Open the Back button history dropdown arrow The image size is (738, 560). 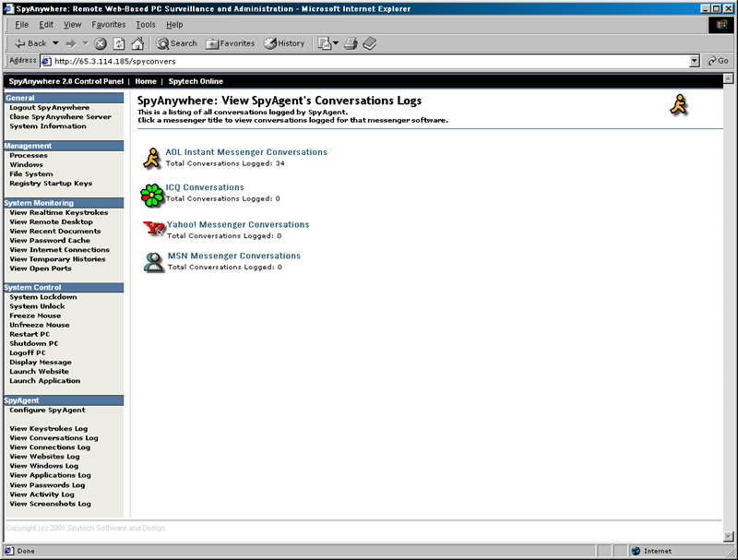pyautogui.click(x=55, y=43)
